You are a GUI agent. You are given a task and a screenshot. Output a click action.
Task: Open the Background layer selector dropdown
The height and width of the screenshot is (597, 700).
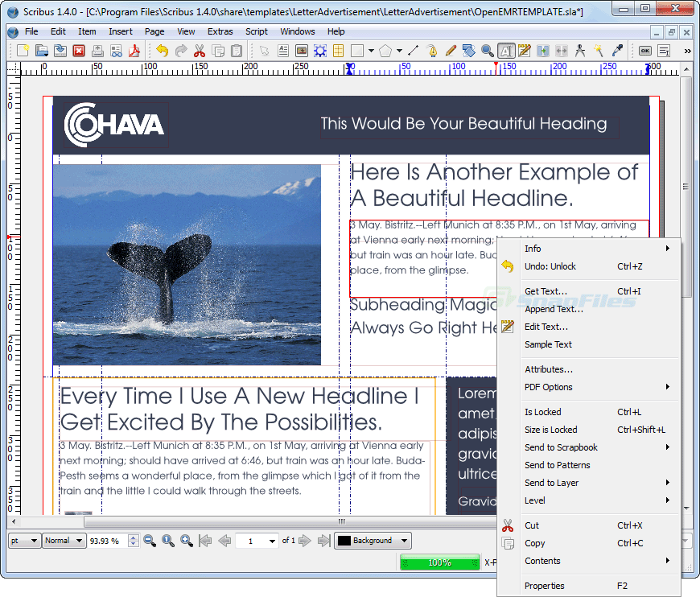pos(373,540)
